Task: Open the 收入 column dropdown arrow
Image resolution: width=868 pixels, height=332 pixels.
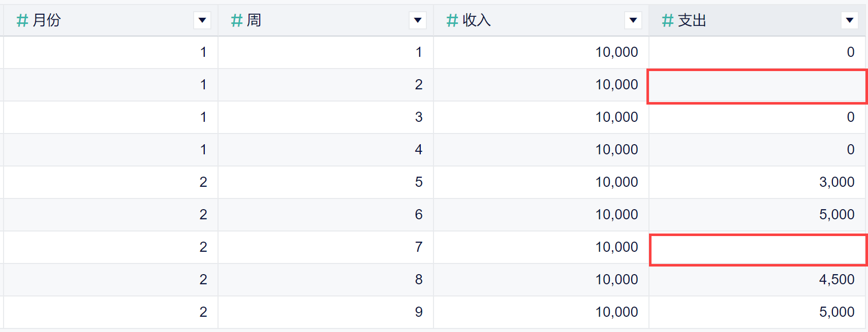Action: pyautogui.click(x=633, y=20)
